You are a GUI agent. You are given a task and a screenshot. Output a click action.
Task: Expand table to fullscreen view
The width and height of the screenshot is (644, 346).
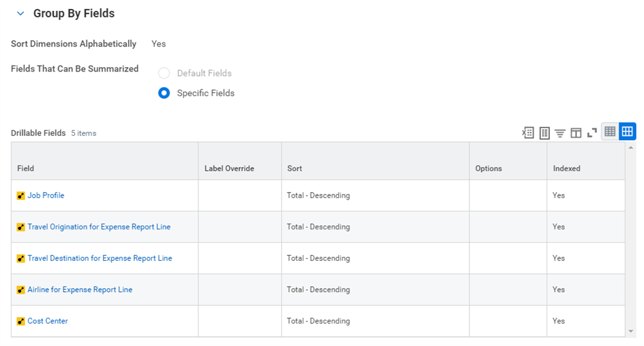tap(592, 133)
